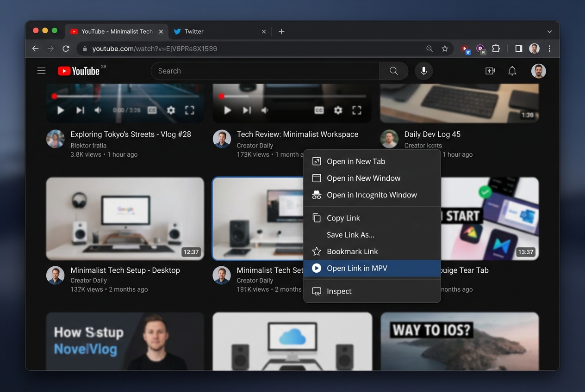
Task: Go forward in browser history
Action: [50, 49]
